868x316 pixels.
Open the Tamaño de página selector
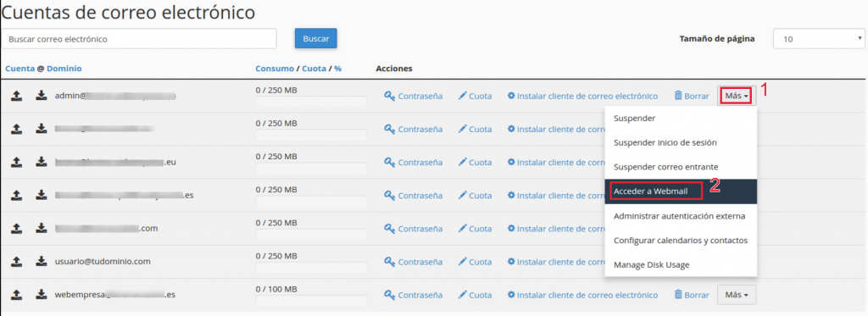tap(819, 39)
